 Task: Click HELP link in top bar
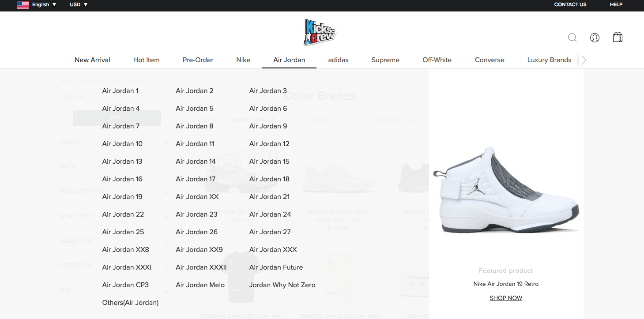[616, 4]
